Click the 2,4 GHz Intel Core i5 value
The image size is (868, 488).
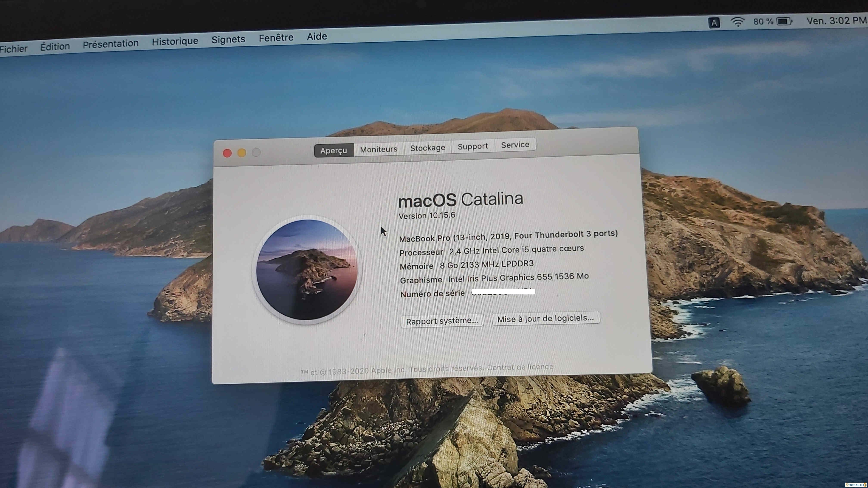tap(516, 250)
